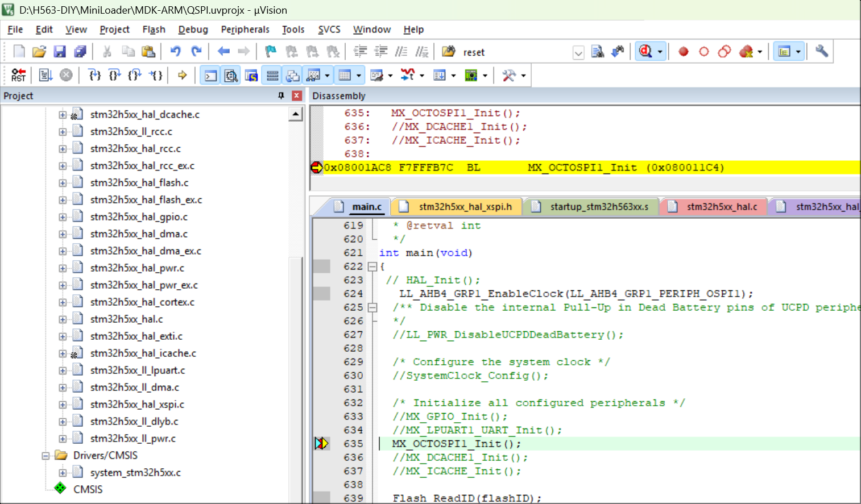Insert a breakpoint with the solid red circle

coord(684,52)
